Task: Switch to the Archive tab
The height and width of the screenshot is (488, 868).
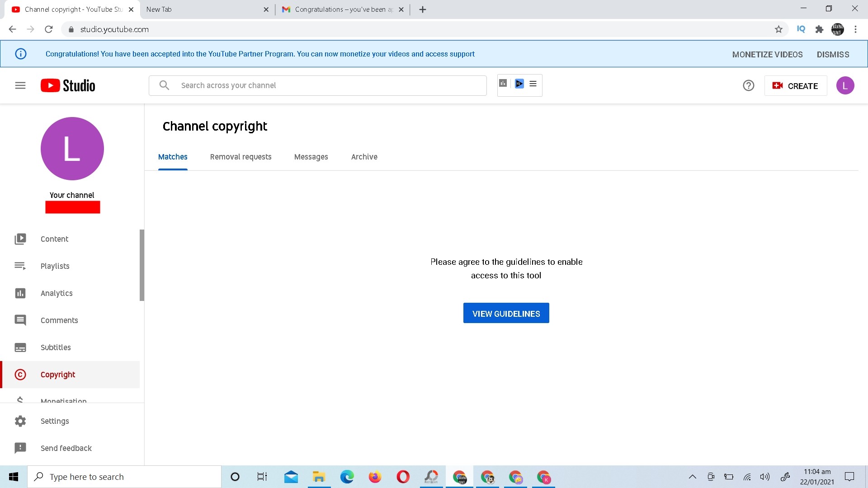Action: (364, 157)
